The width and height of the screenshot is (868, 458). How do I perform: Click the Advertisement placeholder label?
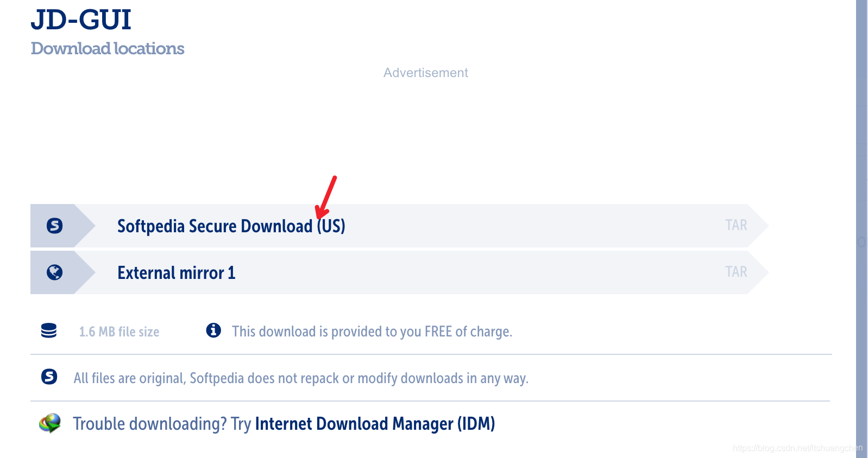(425, 73)
